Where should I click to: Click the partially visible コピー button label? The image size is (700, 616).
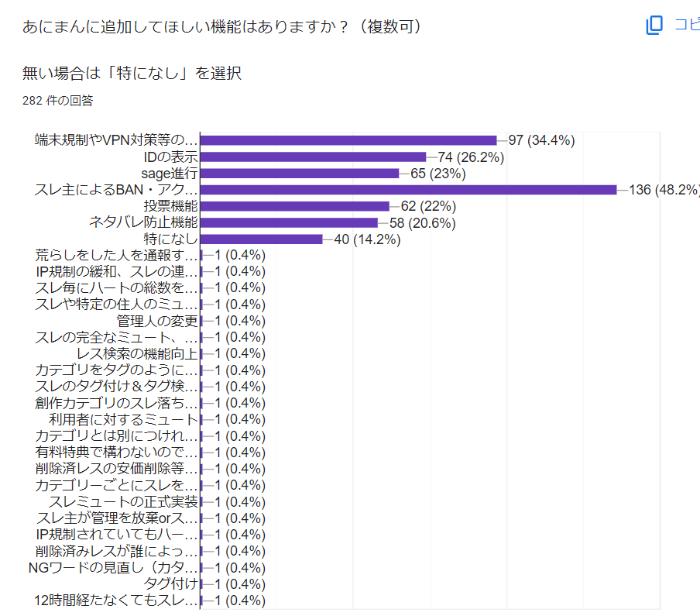click(x=686, y=26)
